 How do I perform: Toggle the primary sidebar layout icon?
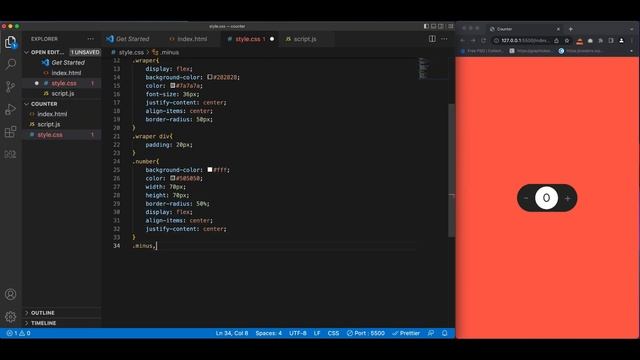click(426, 26)
